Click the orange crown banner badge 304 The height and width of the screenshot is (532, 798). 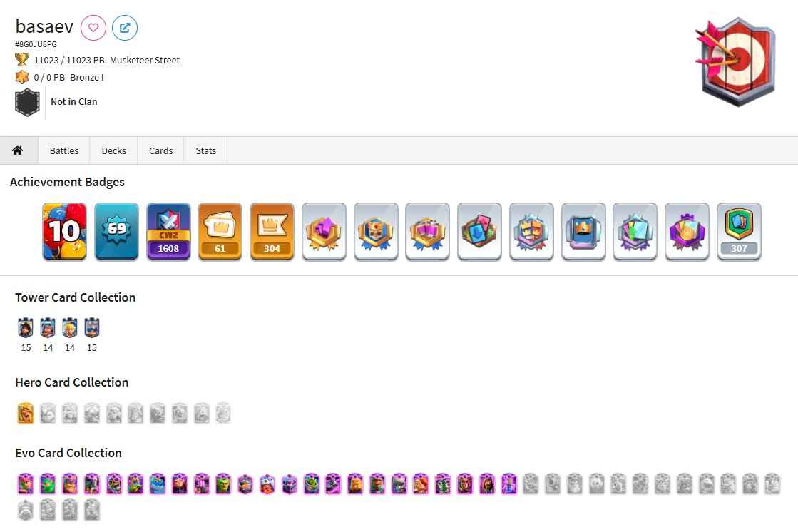click(272, 232)
